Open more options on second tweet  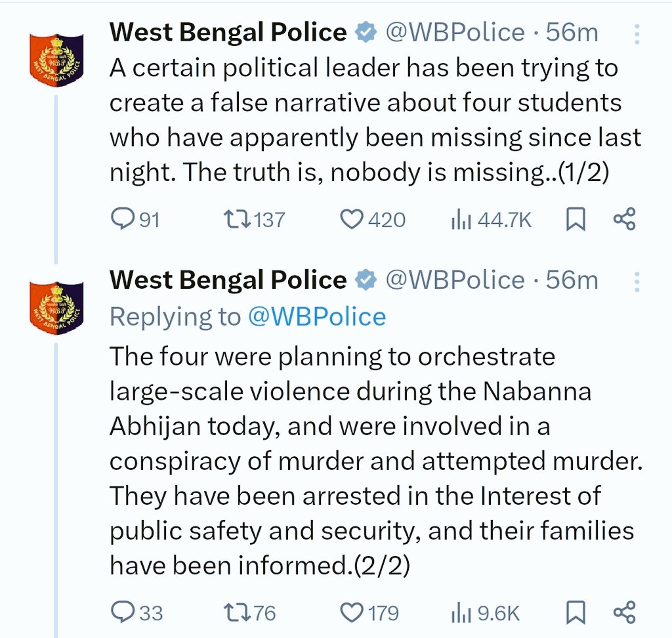[x=635, y=282]
